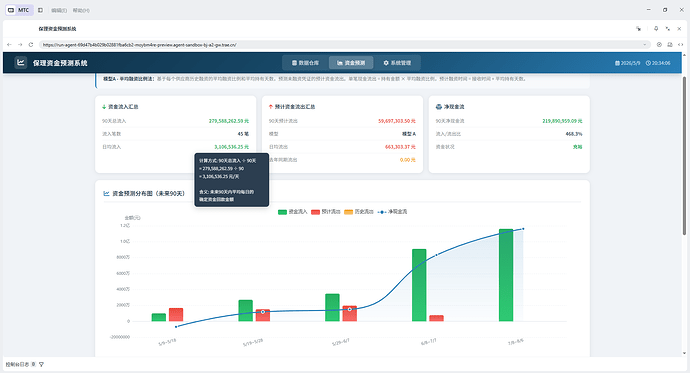Close the preview panel with its X
The image size is (690, 373).
click(679, 29)
